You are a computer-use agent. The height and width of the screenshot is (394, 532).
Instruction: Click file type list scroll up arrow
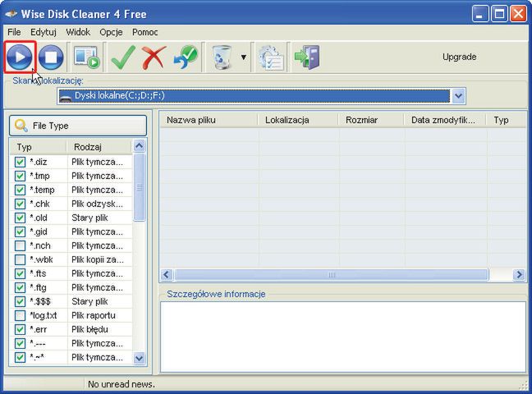pyautogui.click(x=139, y=146)
